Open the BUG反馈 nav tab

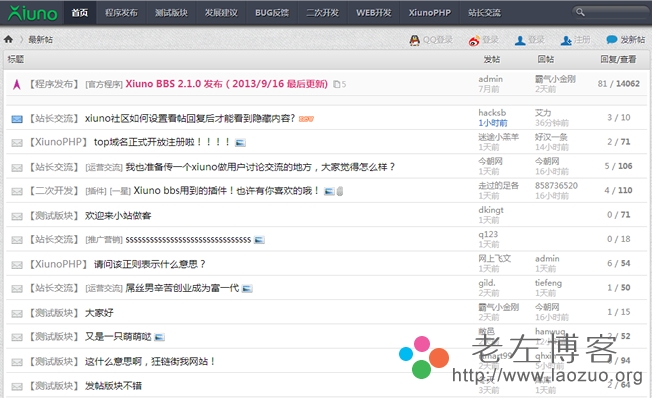(272, 13)
